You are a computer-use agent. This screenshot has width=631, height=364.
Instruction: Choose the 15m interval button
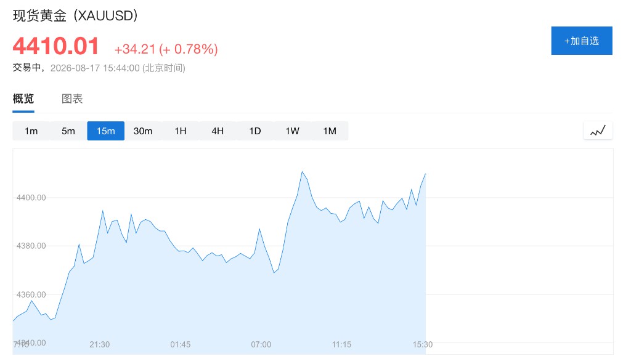click(106, 131)
